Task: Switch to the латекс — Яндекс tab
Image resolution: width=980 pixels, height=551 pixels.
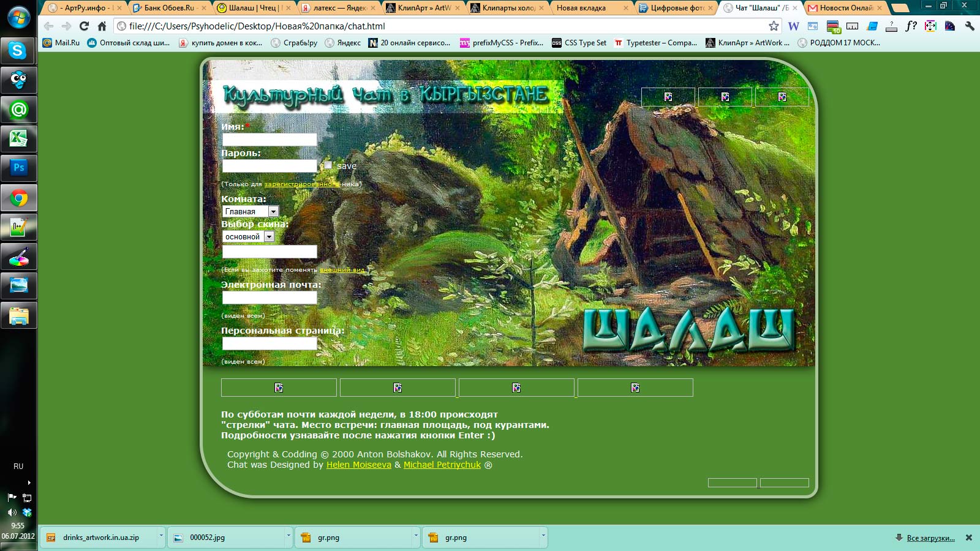Action: tap(338, 8)
